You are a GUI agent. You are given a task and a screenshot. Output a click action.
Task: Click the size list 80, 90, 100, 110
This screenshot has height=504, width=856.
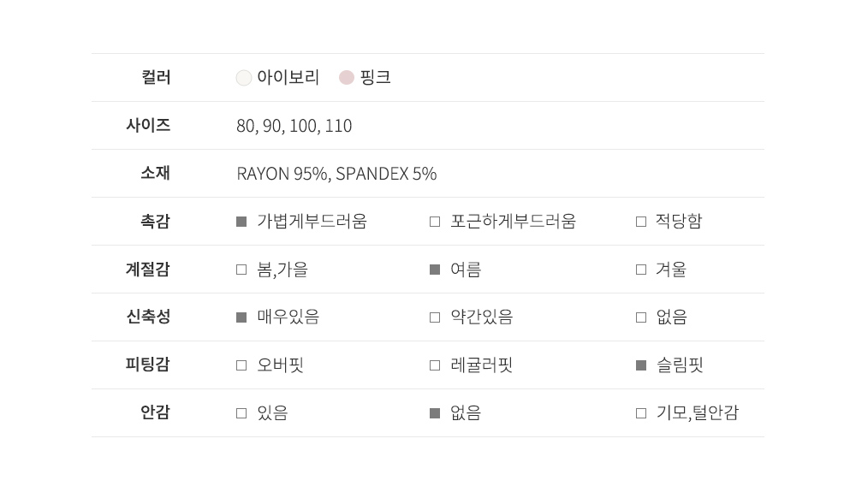point(294,126)
